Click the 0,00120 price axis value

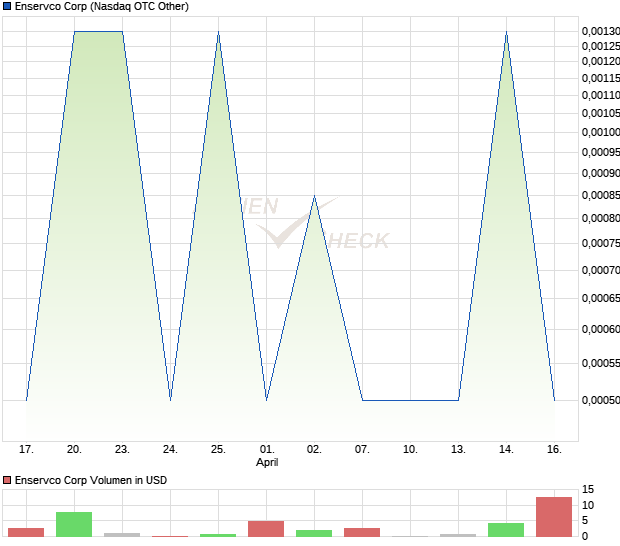click(601, 61)
